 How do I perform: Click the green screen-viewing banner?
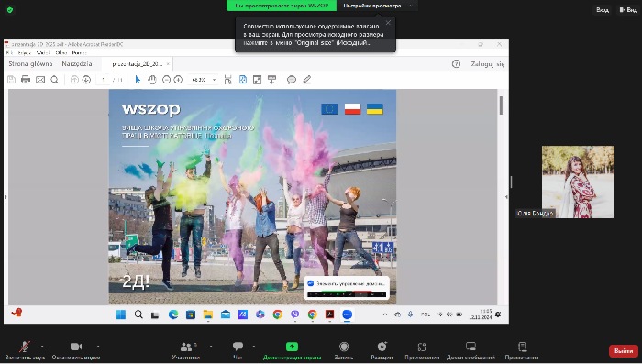[x=282, y=6]
